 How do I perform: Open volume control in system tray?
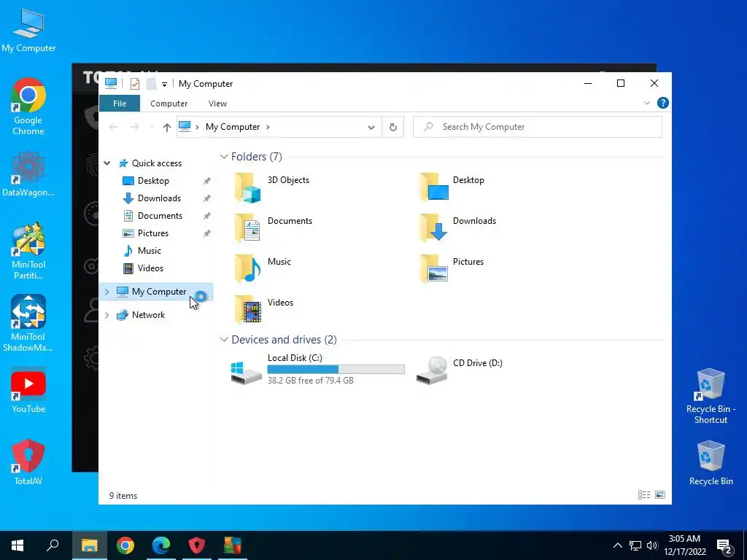(x=652, y=545)
